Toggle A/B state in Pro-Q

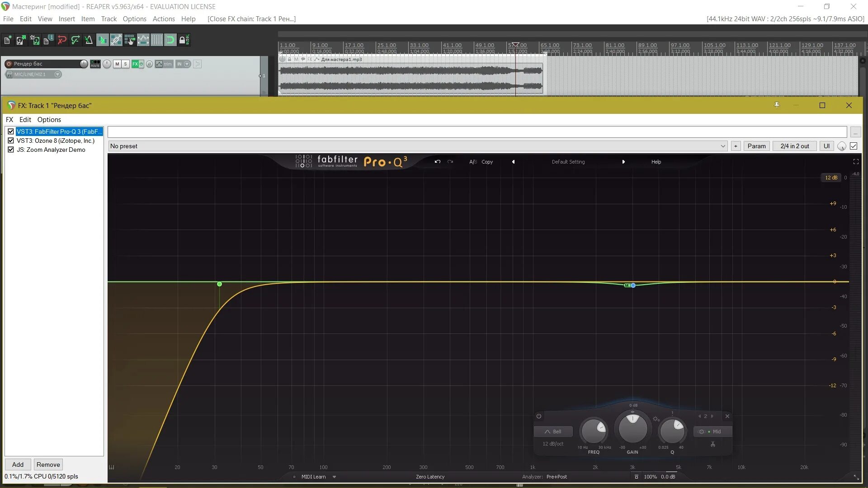[473, 162]
